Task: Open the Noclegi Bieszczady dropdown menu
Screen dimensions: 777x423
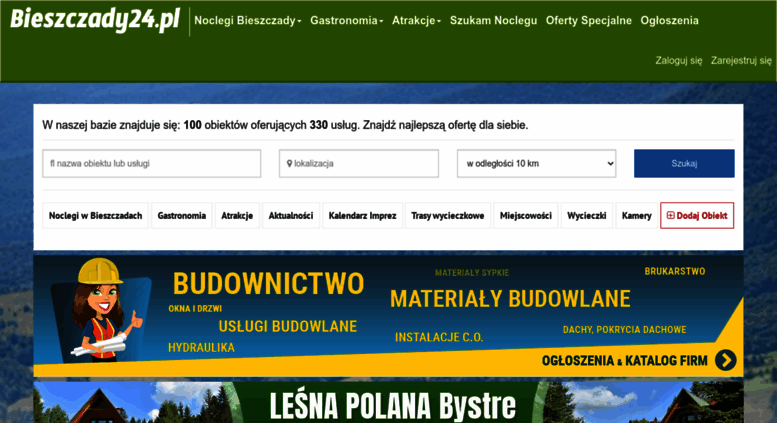Action: point(247,20)
